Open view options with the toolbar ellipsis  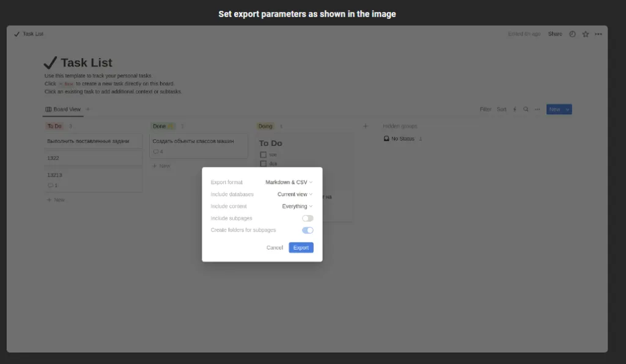pos(537,109)
